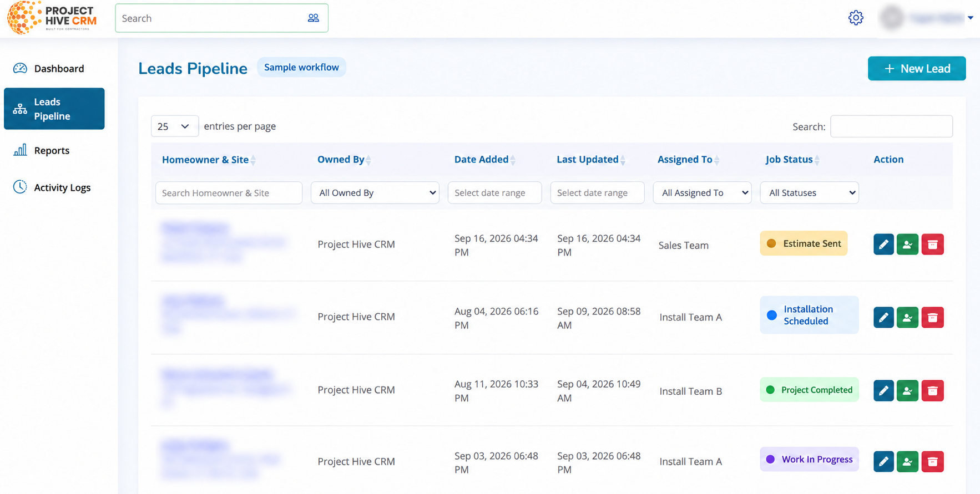Click Install Team B assigned cell

[690, 391]
